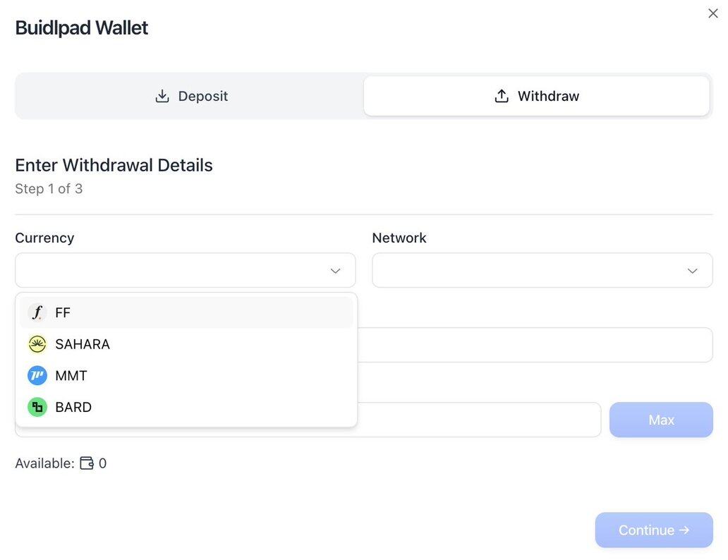This screenshot has height=560, width=728.
Task: Choose the FF text label in the currency list
Action: pyautogui.click(x=63, y=312)
